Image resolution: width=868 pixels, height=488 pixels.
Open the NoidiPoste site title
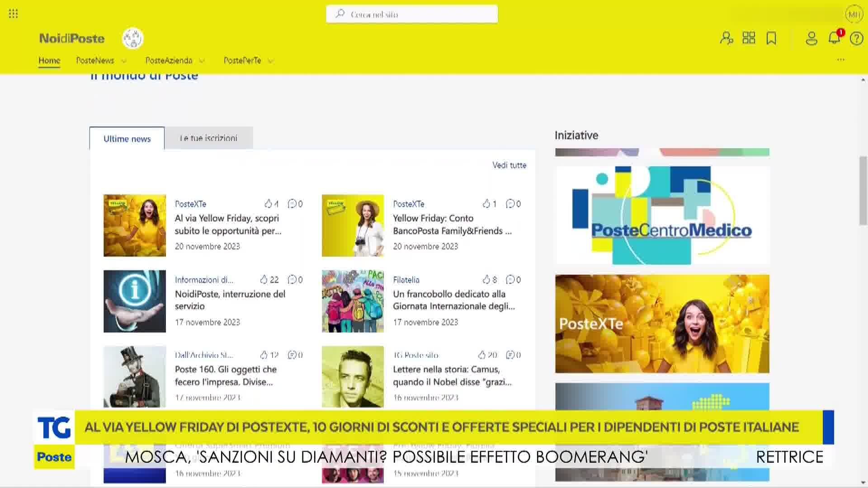[x=72, y=38]
